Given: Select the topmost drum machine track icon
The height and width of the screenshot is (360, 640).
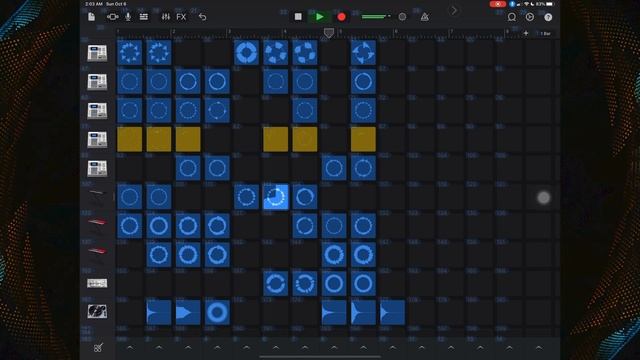Looking at the screenshot, I should tap(97, 53).
